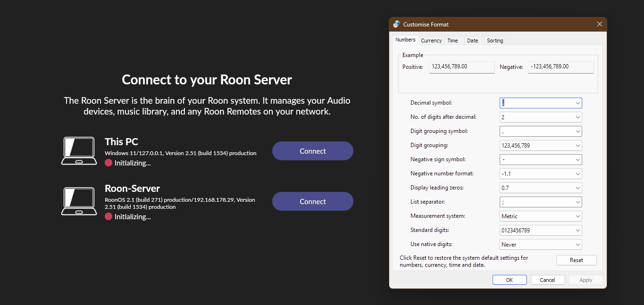Open the Sorting tab

(x=495, y=41)
